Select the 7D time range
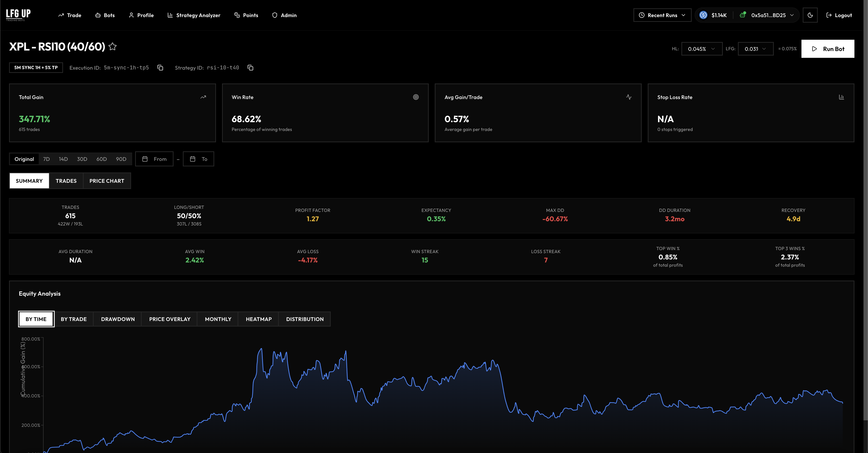The height and width of the screenshot is (453, 868). [46, 159]
